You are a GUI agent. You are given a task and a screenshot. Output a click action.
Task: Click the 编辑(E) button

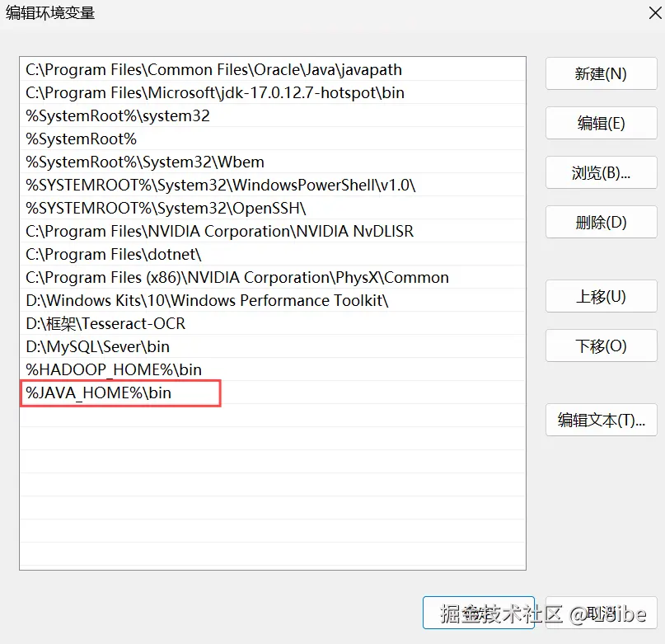point(601,123)
